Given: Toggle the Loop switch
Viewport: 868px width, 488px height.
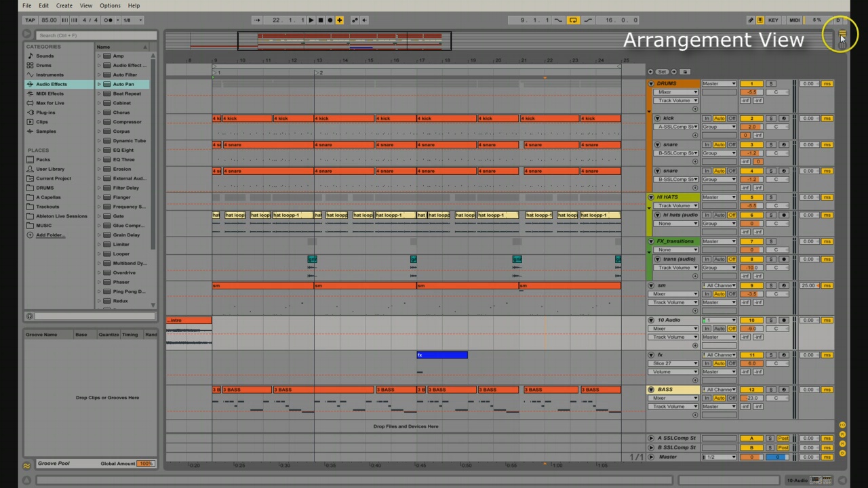Looking at the screenshot, I should pyautogui.click(x=573, y=20).
